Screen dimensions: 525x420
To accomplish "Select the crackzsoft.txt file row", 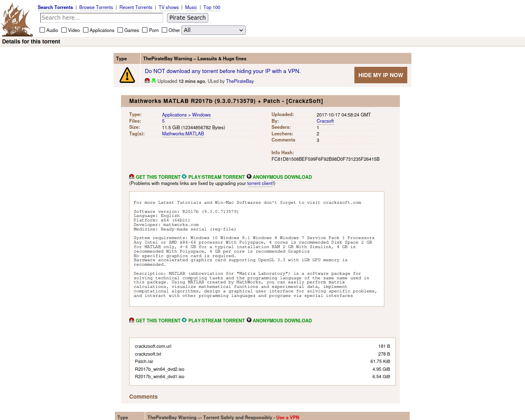I will (x=262, y=354).
